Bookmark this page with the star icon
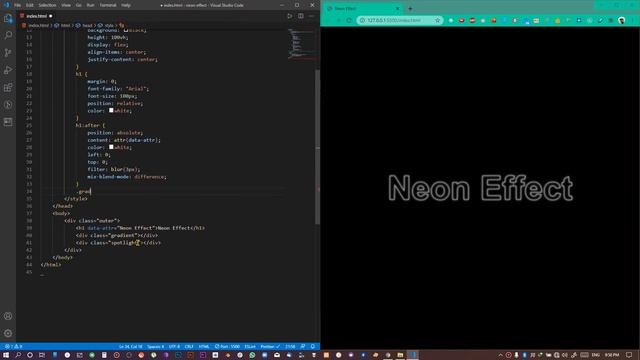The width and height of the screenshot is (640, 360). click(438, 20)
